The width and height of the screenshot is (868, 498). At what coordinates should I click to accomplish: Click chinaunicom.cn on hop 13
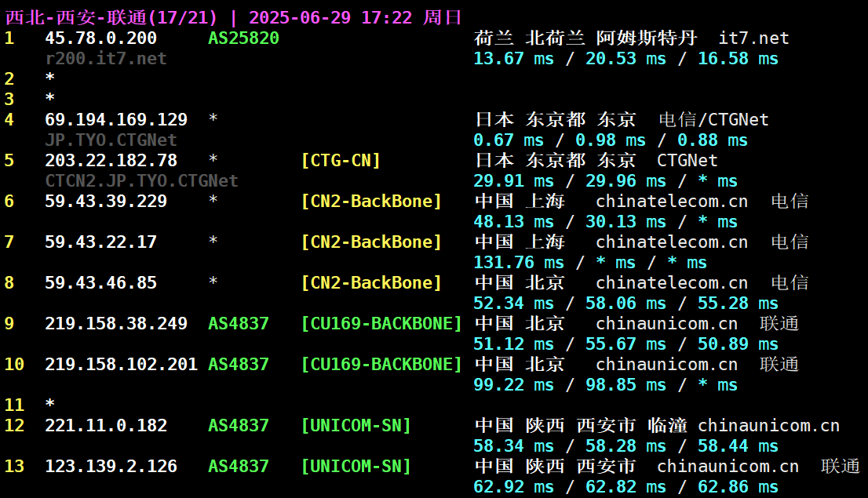pyautogui.click(x=728, y=466)
